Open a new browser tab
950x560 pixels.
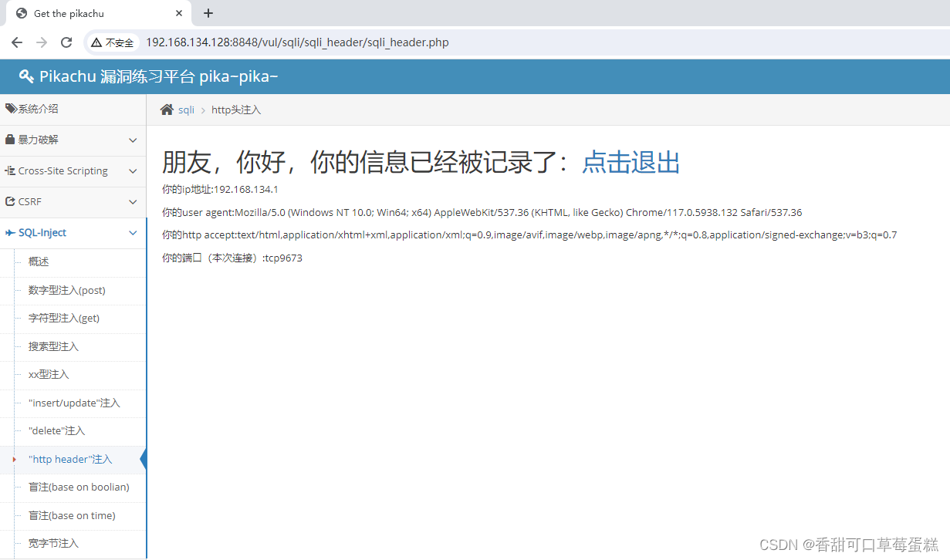[208, 13]
